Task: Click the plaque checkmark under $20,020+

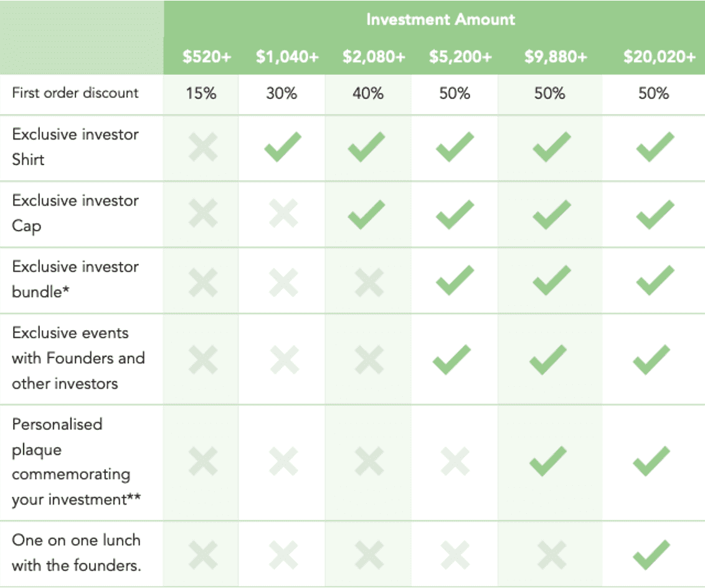Action: click(651, 461)
